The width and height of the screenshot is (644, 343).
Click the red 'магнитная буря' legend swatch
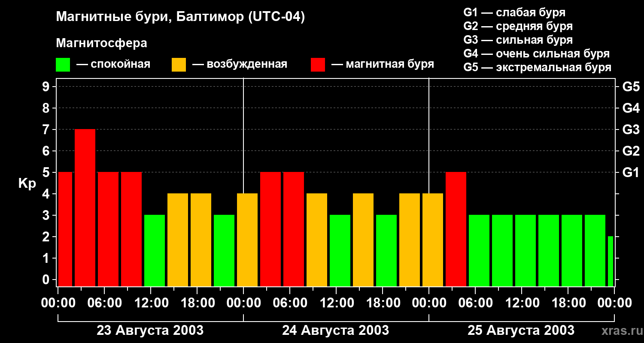pyautogui.click(x=318, y=65)
